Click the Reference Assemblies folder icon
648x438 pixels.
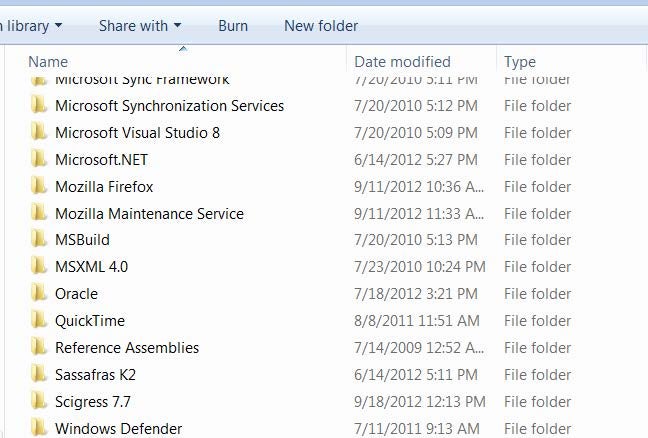39,348
